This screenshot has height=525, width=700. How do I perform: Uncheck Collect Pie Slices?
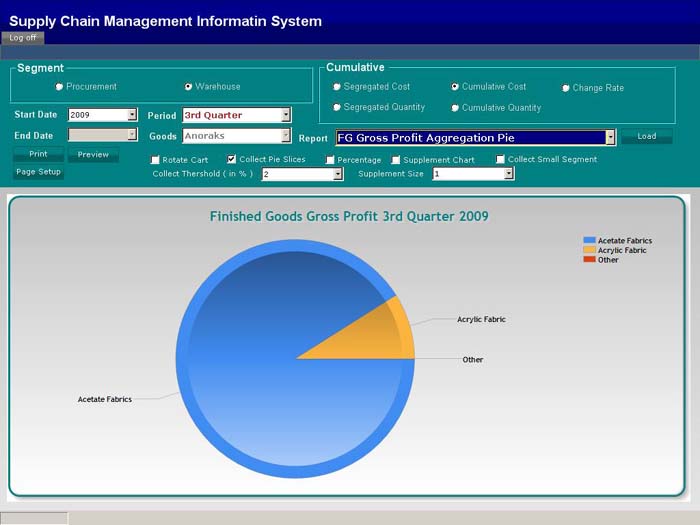pyautogui.click(x=231, y=159)
